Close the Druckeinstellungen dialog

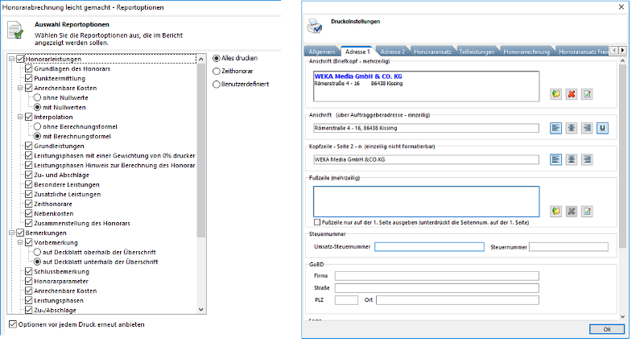pos(621,7)
